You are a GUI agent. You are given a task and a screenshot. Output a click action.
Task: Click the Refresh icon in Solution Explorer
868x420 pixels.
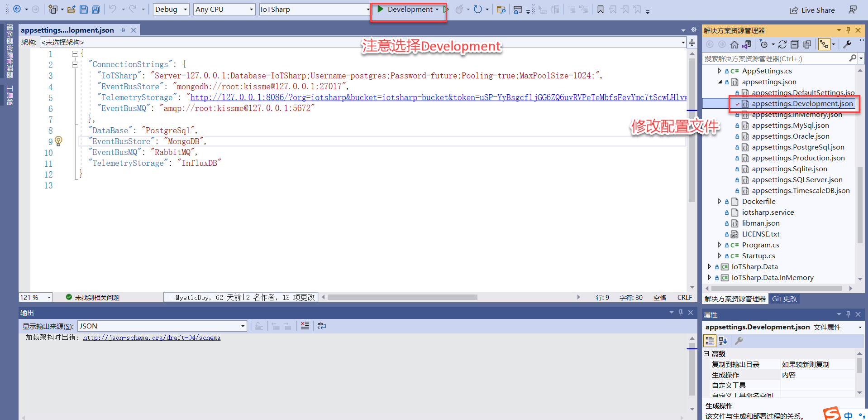coord(782,44)
